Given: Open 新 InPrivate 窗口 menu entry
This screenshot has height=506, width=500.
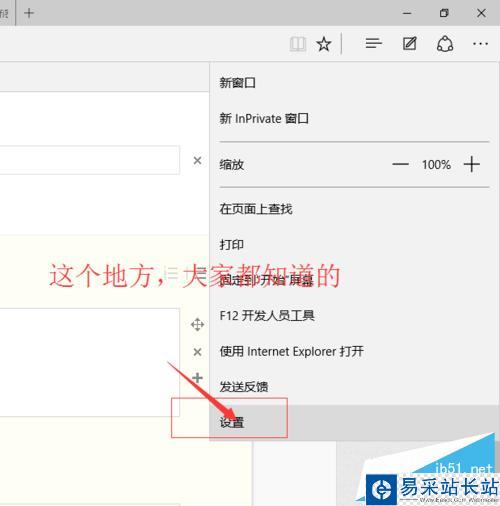Looking at the screenshot, I should 355,119.
